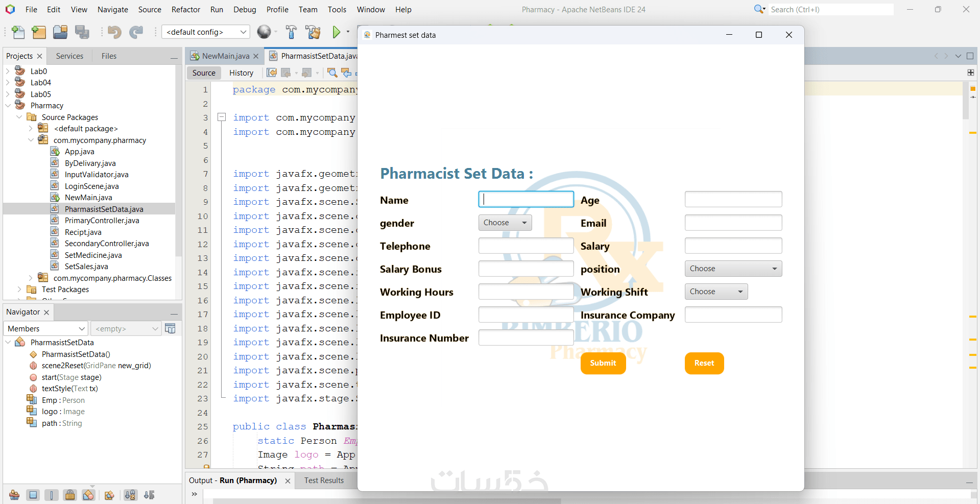Screen dimensions: 980x504
Task: Click the Redo toolbar icon
Action: click(x=136, y=32)
